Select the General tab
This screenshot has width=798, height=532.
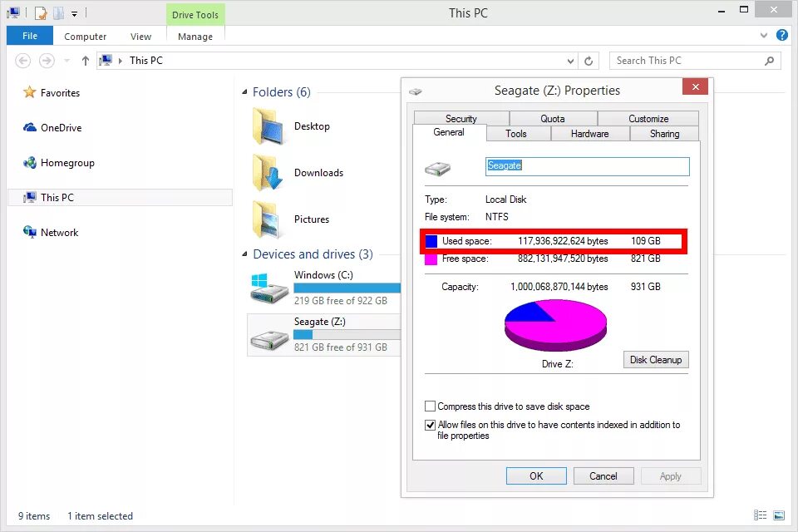point(449,132)
